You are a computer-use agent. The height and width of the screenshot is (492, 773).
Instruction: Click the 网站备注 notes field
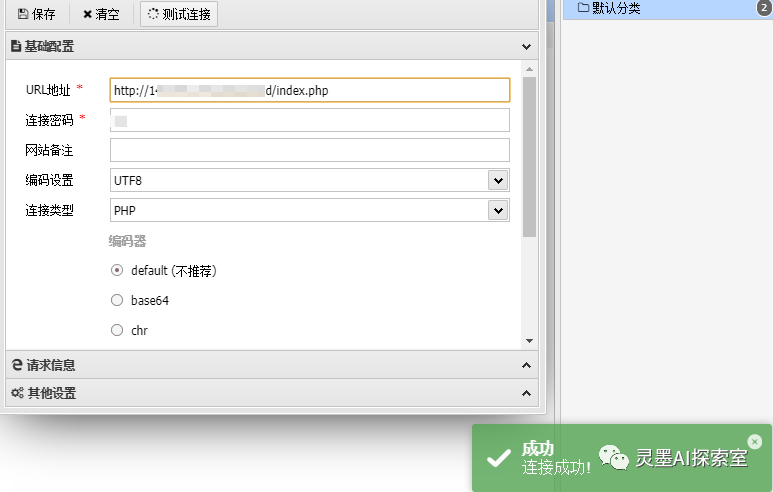[x=309, y=150]
